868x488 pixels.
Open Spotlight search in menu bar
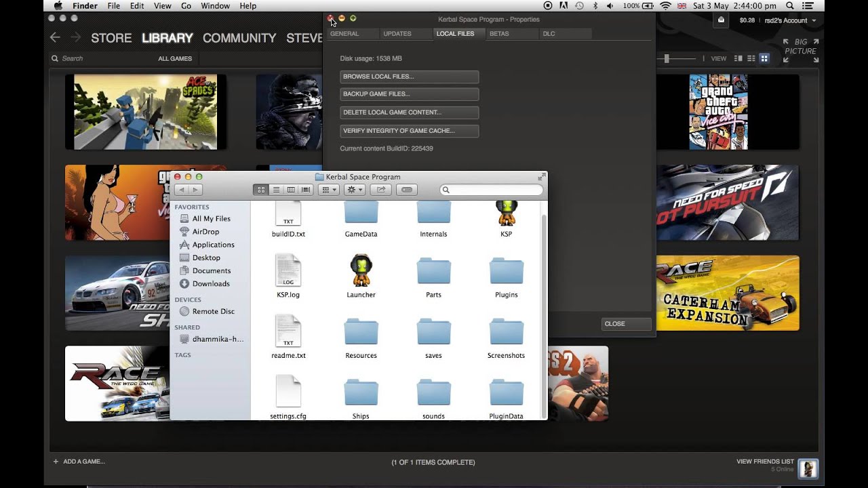click(790, 5)
